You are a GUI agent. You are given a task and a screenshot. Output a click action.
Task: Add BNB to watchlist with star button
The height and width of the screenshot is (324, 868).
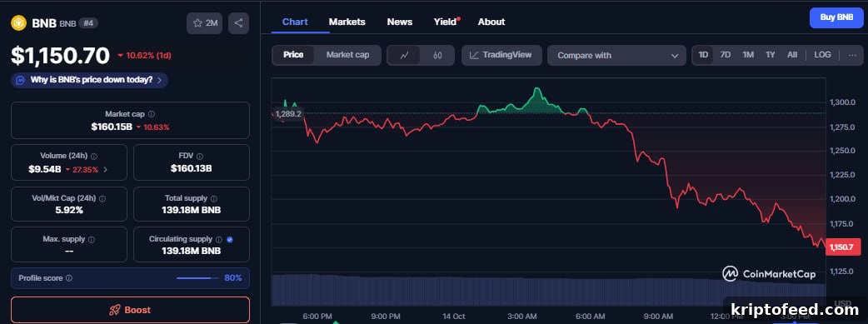tap(204, 23)
